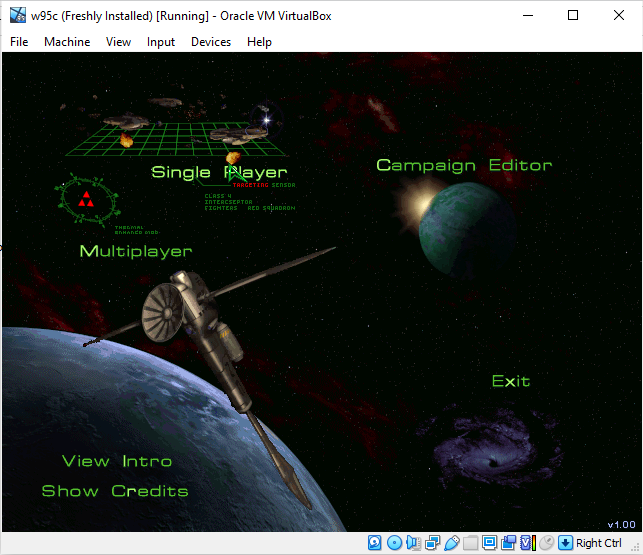643x555 pixels.
Task: Select Multiplayer from the game menu
Action: click(136, 251)
